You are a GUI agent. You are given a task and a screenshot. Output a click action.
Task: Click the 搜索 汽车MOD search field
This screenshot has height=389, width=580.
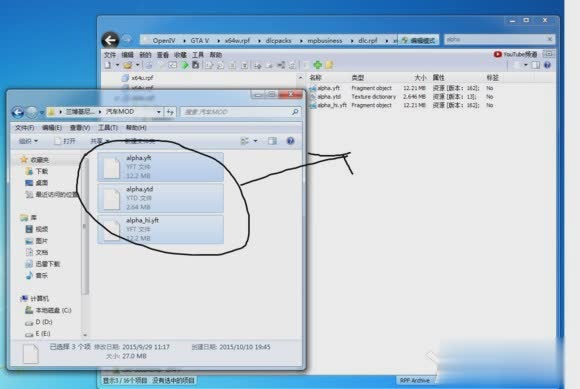[240, 112]
